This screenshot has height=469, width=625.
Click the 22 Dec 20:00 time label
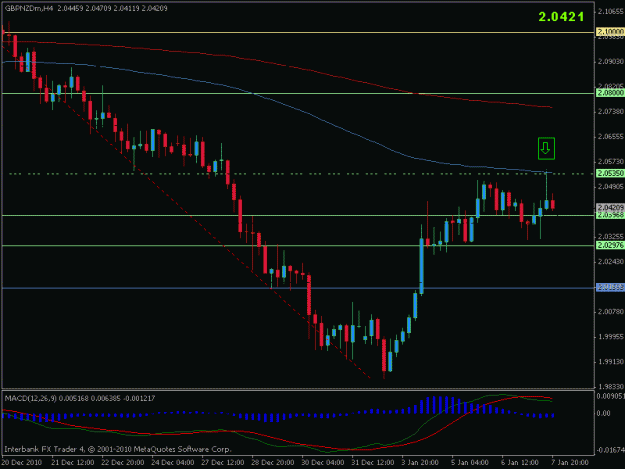pos(123,463)
